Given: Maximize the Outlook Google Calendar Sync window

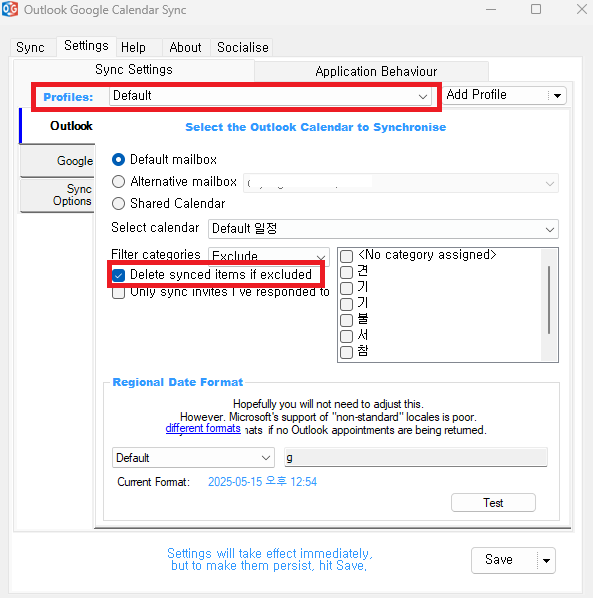Looking at the screenshot, I should tap(536, 9).
